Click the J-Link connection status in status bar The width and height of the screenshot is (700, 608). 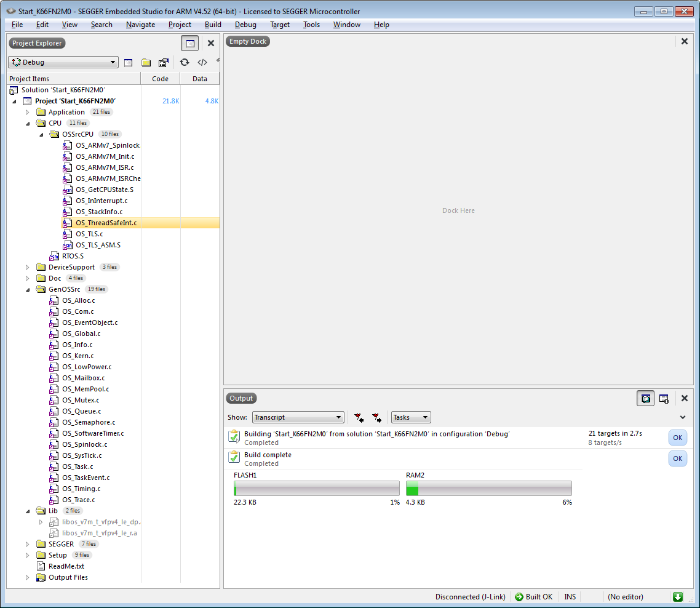[470, 596]
